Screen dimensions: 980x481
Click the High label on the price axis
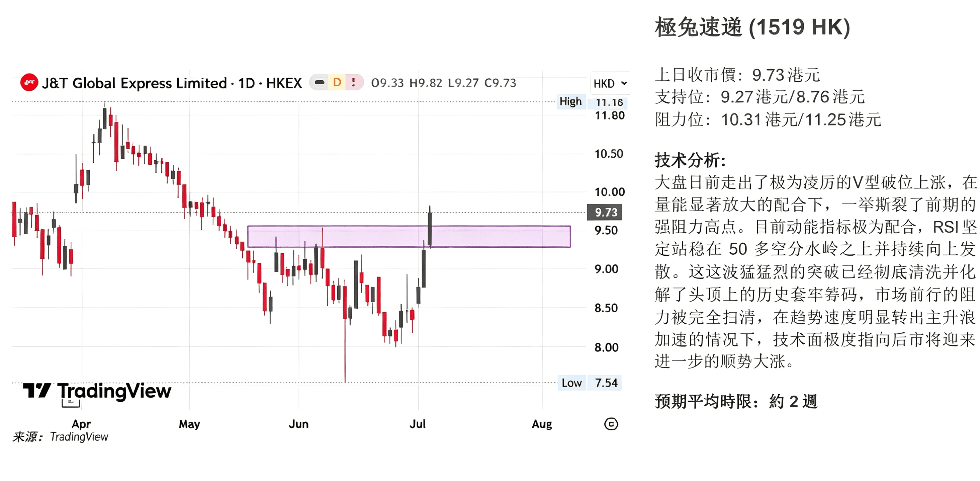click(571, 102)
